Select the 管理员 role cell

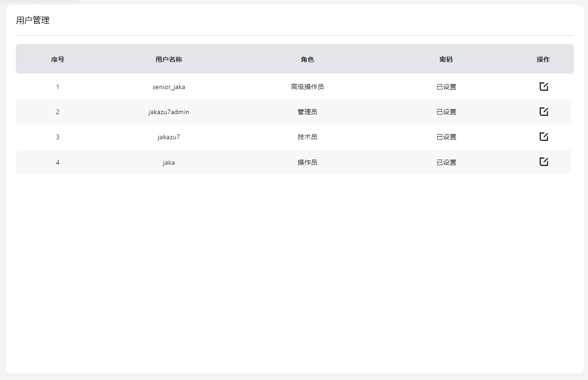pyautogui.click(x=307, y=112)
